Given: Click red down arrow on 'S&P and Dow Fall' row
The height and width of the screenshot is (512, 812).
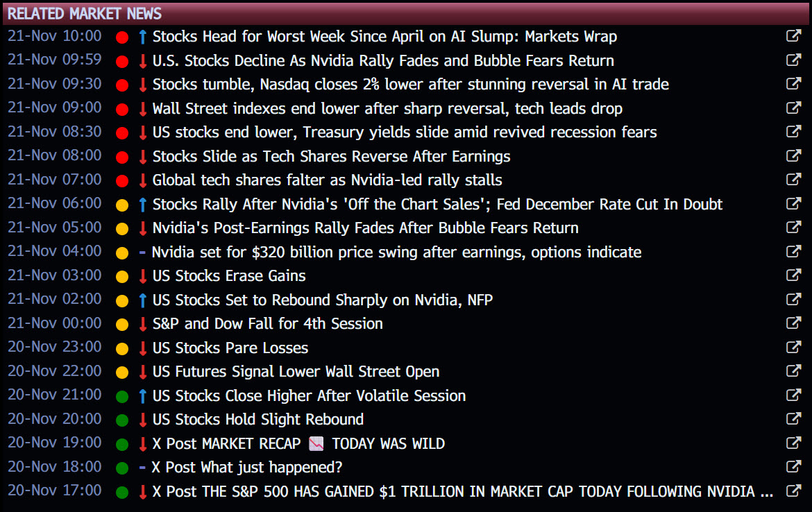Looking at the screenshot, I should pyautogui.click(x=142, y=324).
